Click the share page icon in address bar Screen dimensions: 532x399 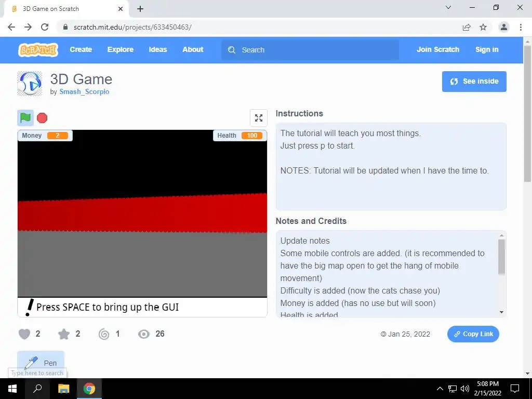467,27
